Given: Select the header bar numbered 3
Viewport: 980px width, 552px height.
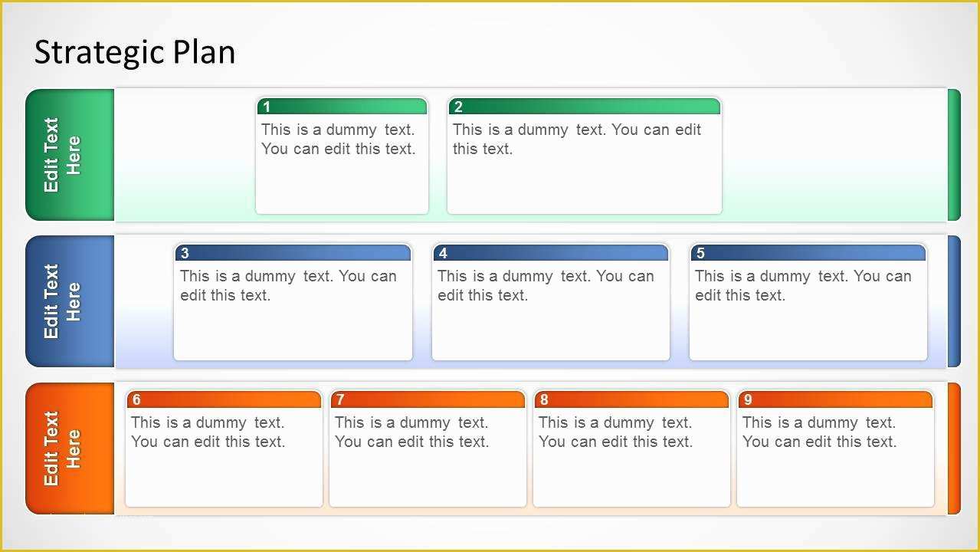Looking at the screenshot, I should click(x=293, y=253).
